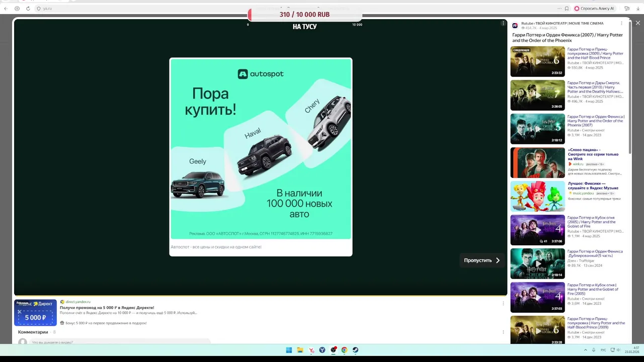Open Goblet of Fire 2:37:06 video thumbnail
644x362 pixels.
coord(537,230)
